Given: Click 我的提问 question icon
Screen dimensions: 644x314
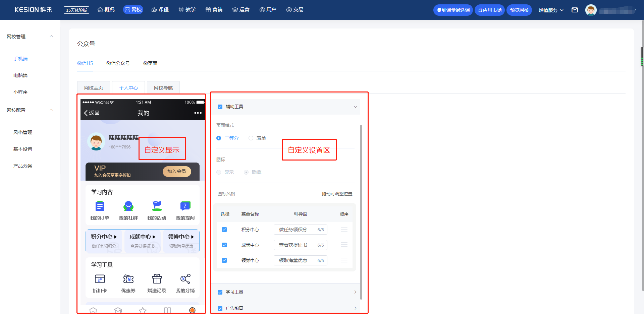Looking at the screenshot, I should pos(185,206).
